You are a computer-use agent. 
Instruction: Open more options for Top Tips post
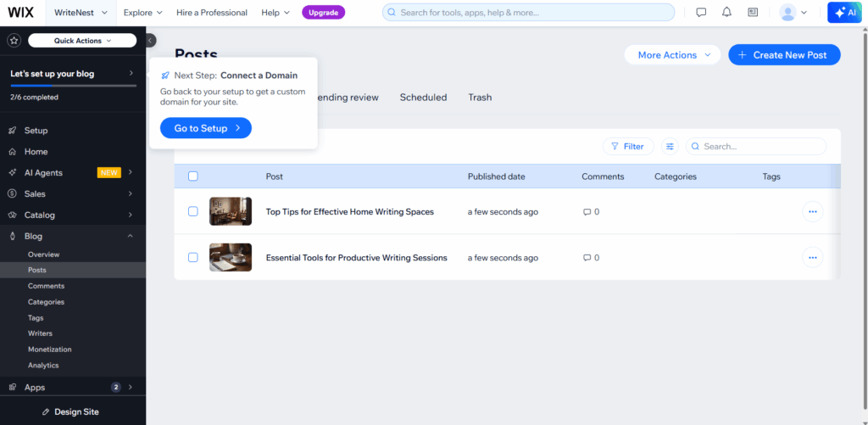pyautogui.click(x=813, y=212)
